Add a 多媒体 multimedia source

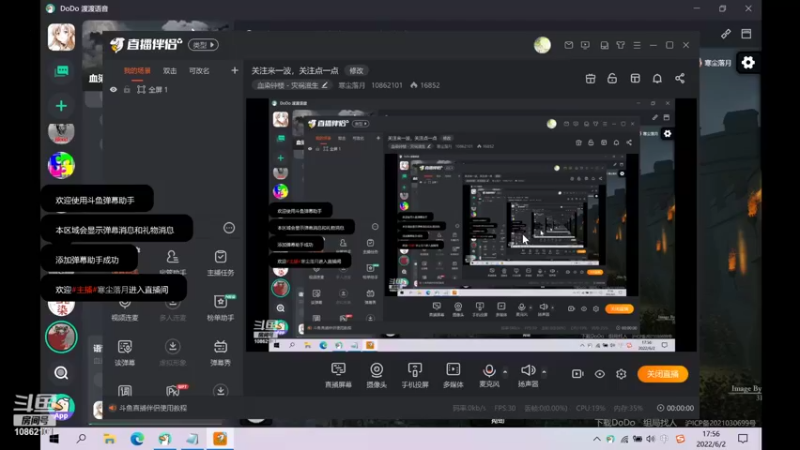click(453, 374)
